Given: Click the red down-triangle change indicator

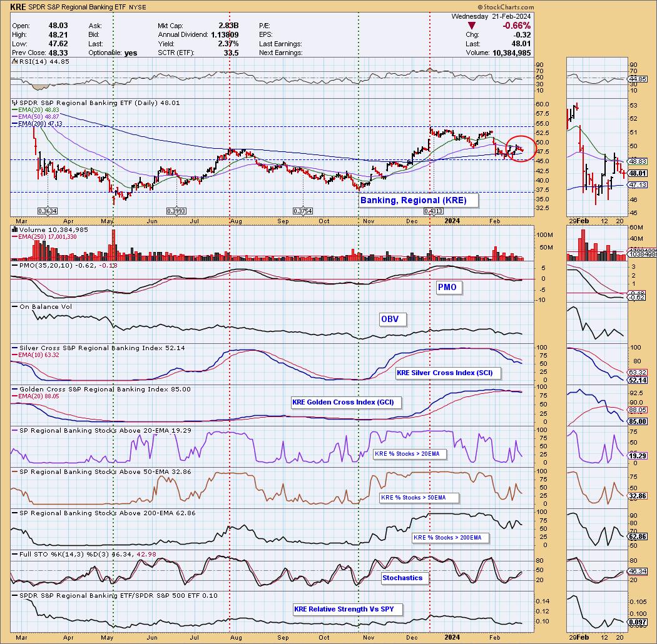Looking at the screenshot, I should pos(472,26).
